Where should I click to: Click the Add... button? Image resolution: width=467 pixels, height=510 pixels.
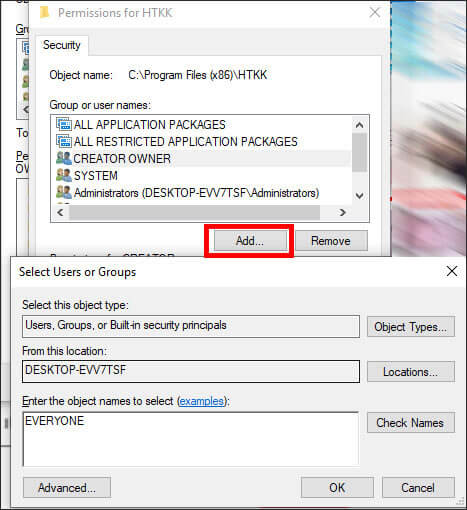click(250, 241)
